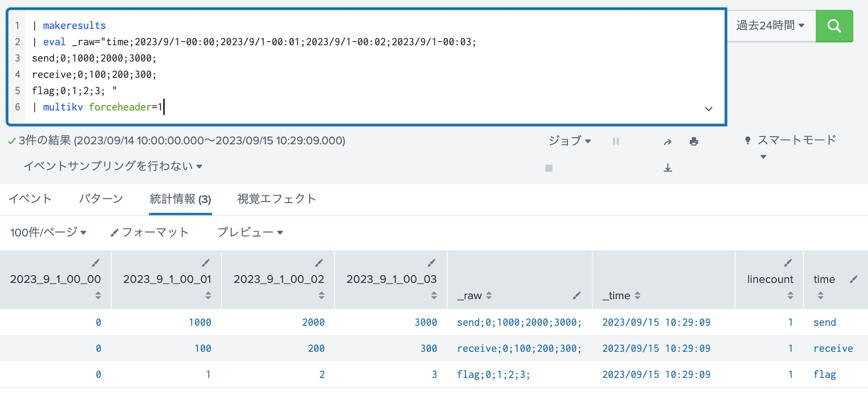This screenshot has height=393, width=868.
Task: Click the '3000' cell in the send row
Action: 426,322
